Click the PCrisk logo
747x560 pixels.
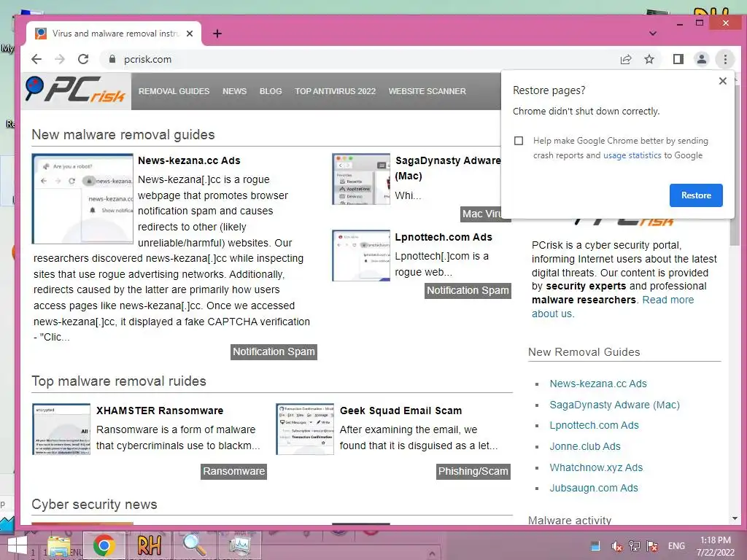[76, 90]
